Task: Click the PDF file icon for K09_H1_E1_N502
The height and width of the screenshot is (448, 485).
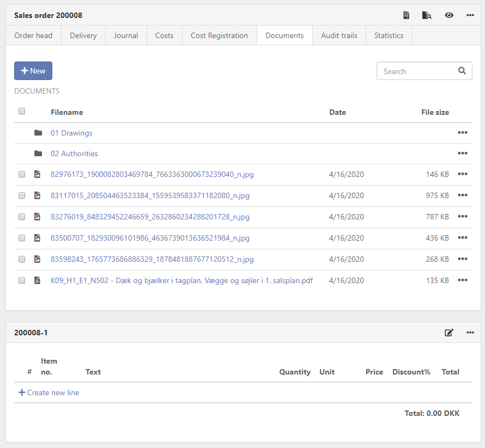Action: pos(38,280)
